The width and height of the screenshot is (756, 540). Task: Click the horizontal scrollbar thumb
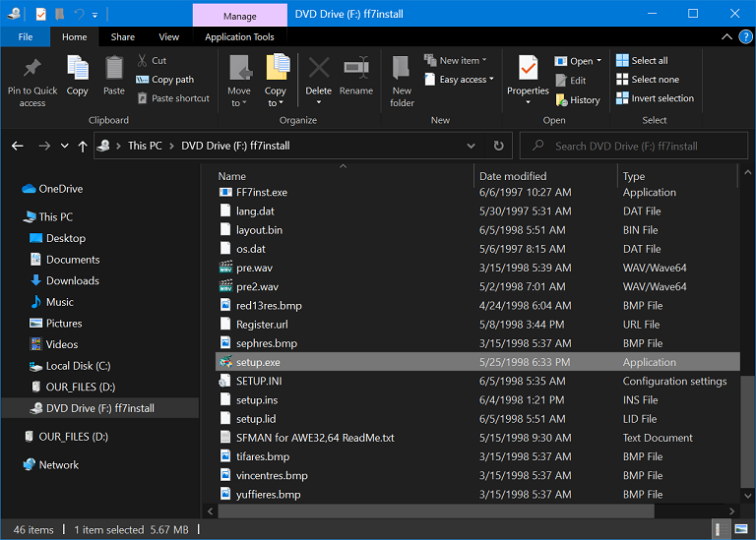coord(436,511)
